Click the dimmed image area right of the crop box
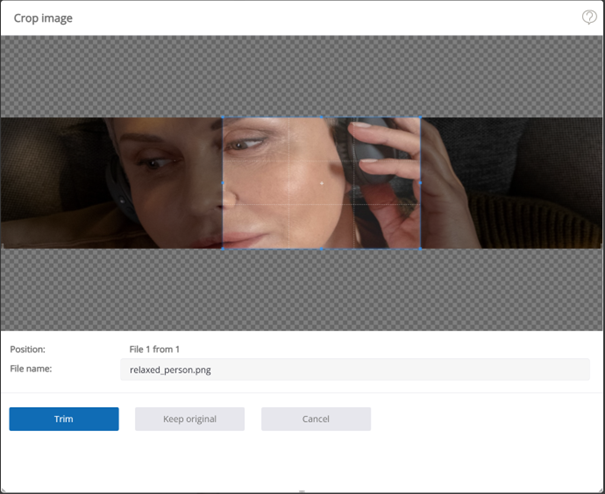 pyautogui.click(x=510, y=183)
